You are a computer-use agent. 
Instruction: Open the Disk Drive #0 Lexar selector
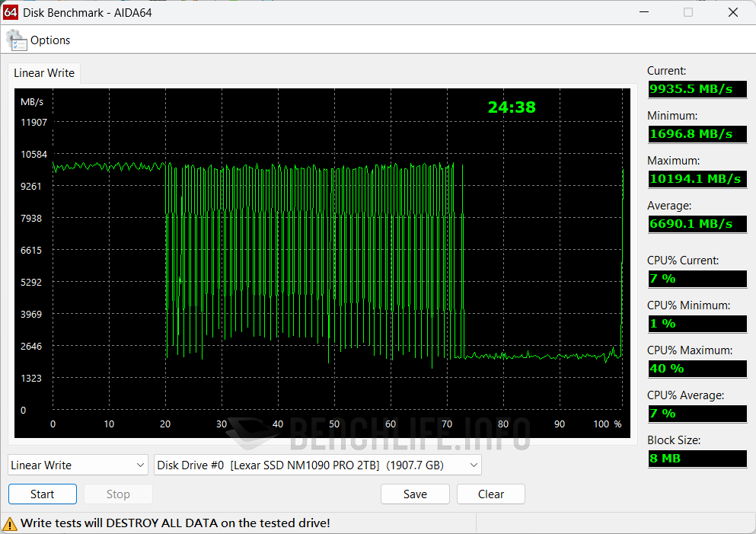[317, 465]
